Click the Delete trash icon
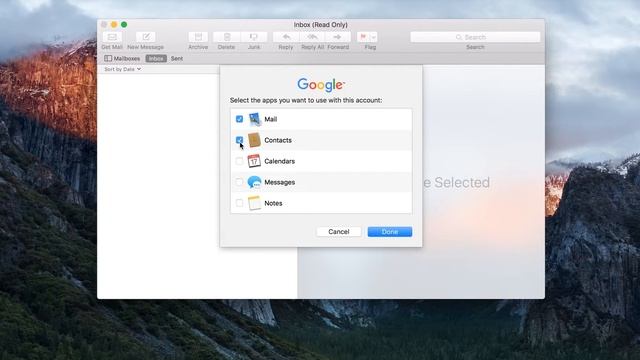The image size is (640, 360). [227, 37]
